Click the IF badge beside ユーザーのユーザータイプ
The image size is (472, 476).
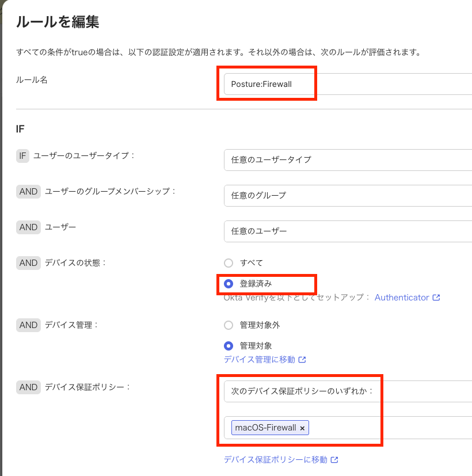click(x=22, y=155)
